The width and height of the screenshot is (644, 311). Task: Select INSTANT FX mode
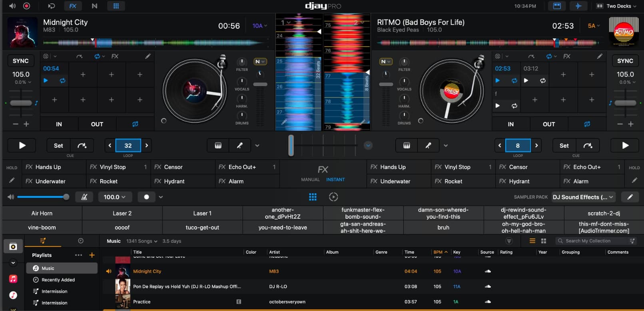tap(335, 179)
